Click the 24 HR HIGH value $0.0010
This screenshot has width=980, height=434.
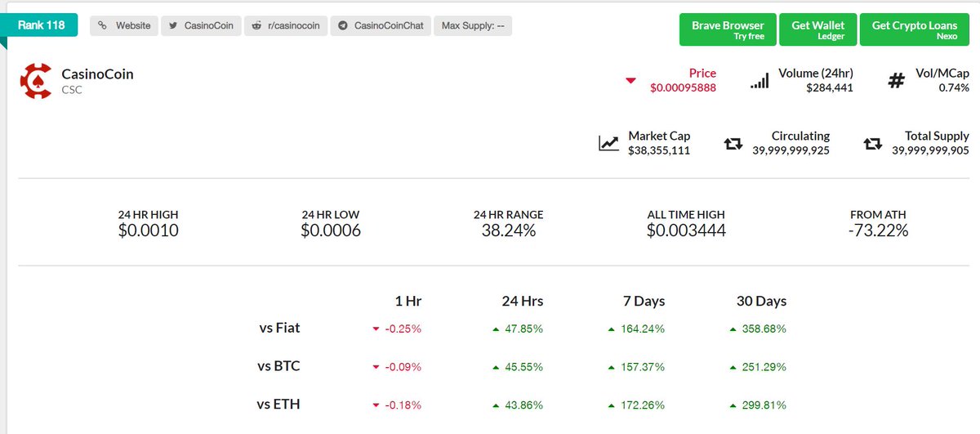tap(148, 230)
